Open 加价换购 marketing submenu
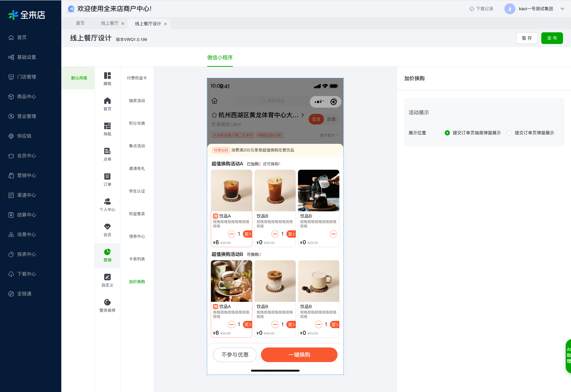Screen dimensions: 571x392 (137, 282)
